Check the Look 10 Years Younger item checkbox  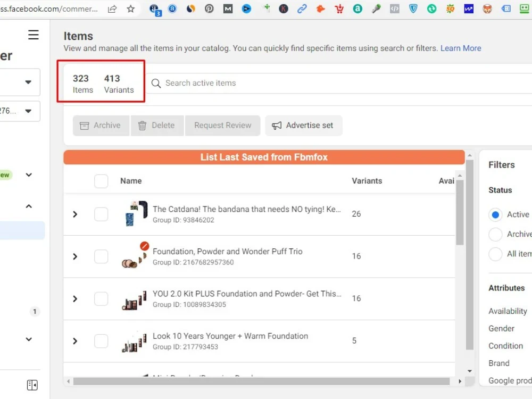coord(101,341)
